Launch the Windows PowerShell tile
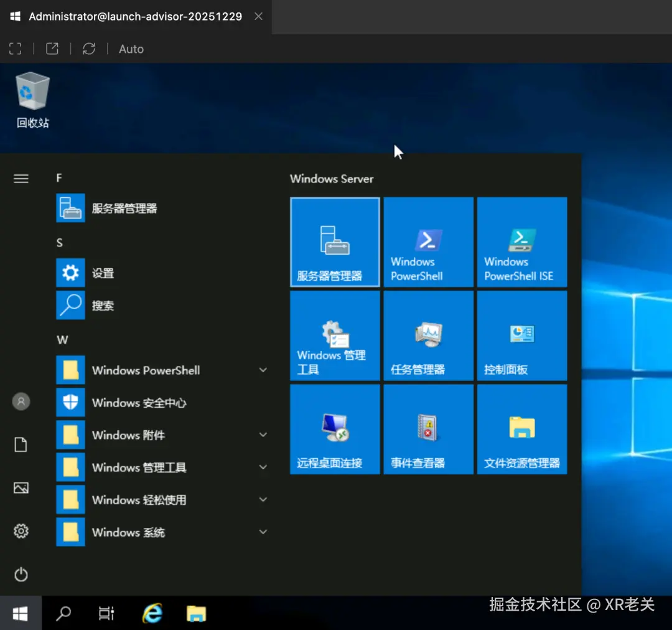 click(428, 242)
